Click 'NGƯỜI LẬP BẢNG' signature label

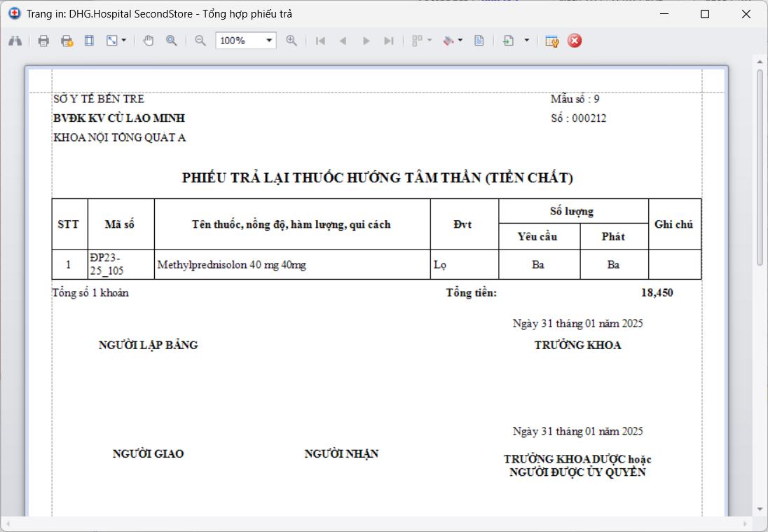[x=149, y=345]
